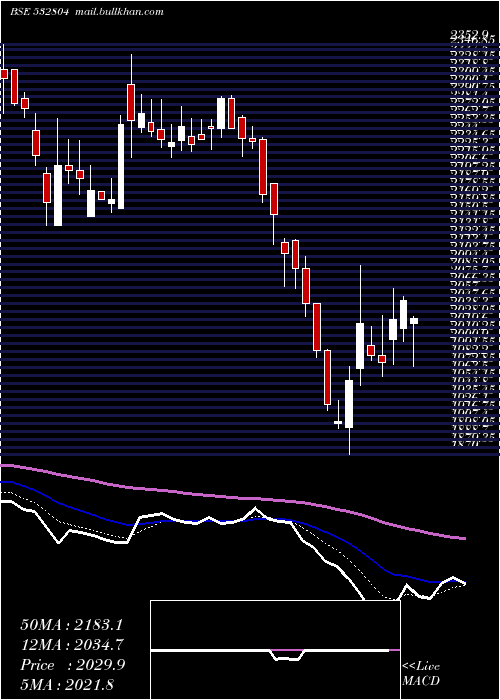Click the <<Live MACD label

click(x=421, y=674)
